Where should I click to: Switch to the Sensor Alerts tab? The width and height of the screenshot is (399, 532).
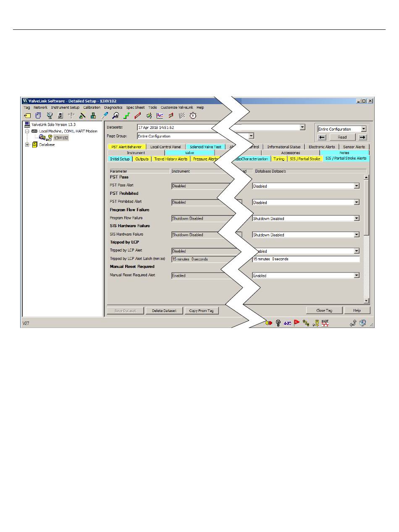[x=354, y=147]
